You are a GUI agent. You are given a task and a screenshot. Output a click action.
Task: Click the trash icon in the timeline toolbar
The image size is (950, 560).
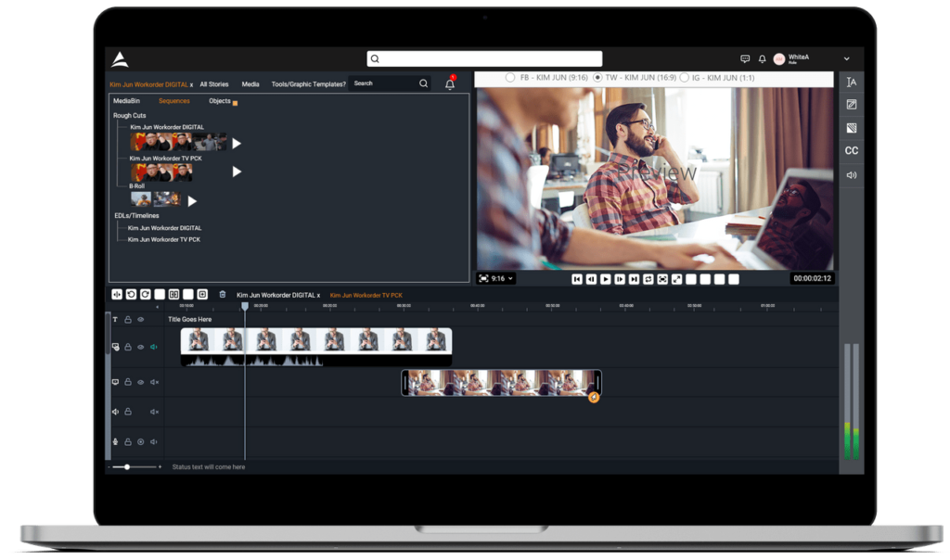pyautogui.click(x=223, y=295)
